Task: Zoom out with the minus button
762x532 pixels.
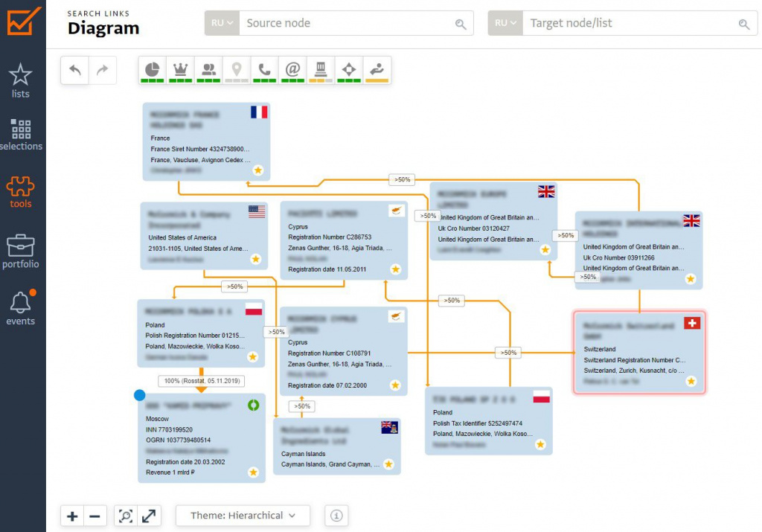Action: (95, 516)
